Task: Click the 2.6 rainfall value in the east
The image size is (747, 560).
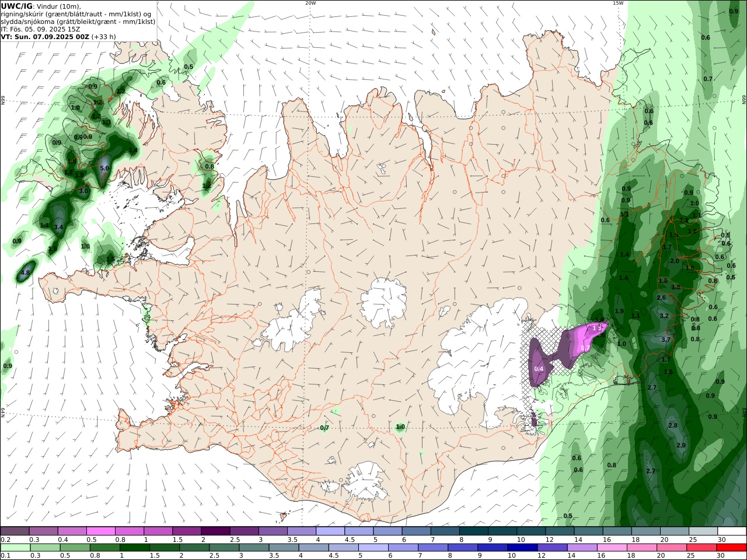Action: coord(661,297)
